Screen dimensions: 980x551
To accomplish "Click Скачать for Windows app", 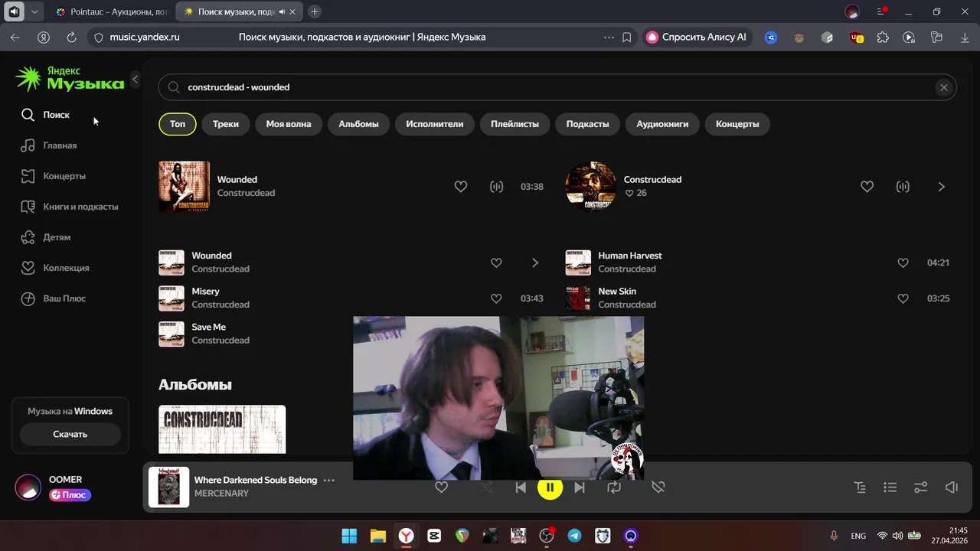I will pyautogui.click(x=70, y=434).
